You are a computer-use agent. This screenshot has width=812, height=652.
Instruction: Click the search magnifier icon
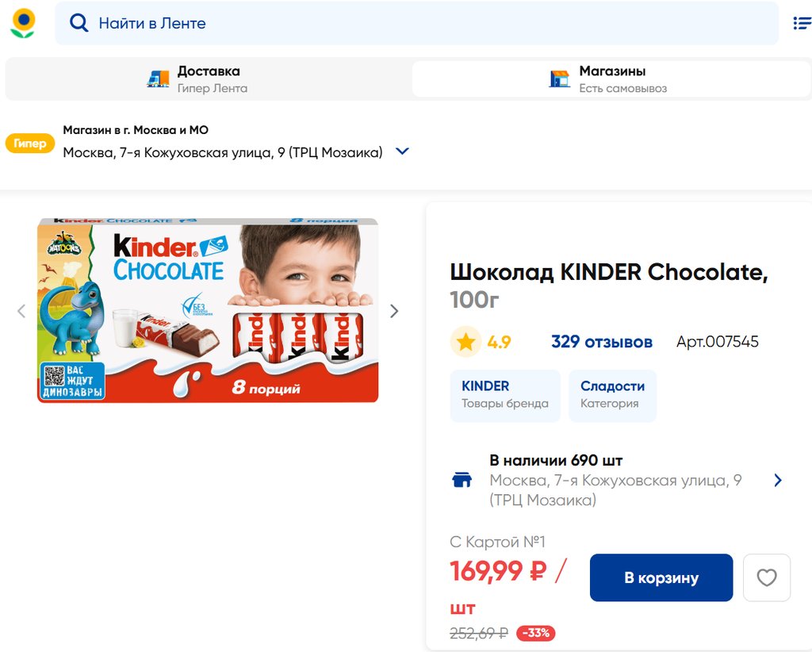(x=79, y=23)
